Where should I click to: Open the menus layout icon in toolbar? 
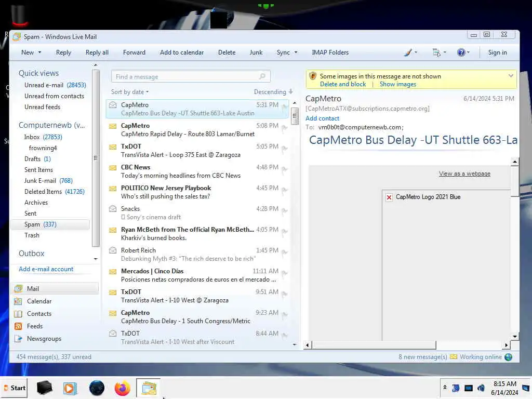[x=436, y=52]
